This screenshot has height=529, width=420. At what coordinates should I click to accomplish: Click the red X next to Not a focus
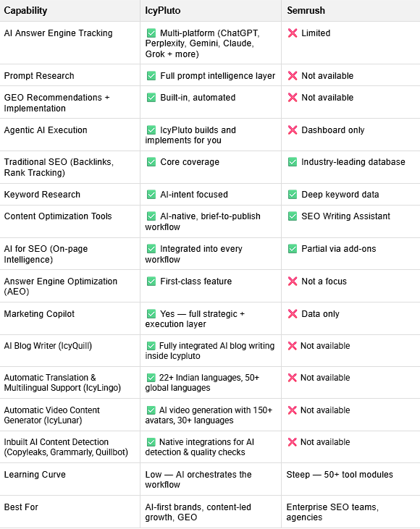(293, 281)
